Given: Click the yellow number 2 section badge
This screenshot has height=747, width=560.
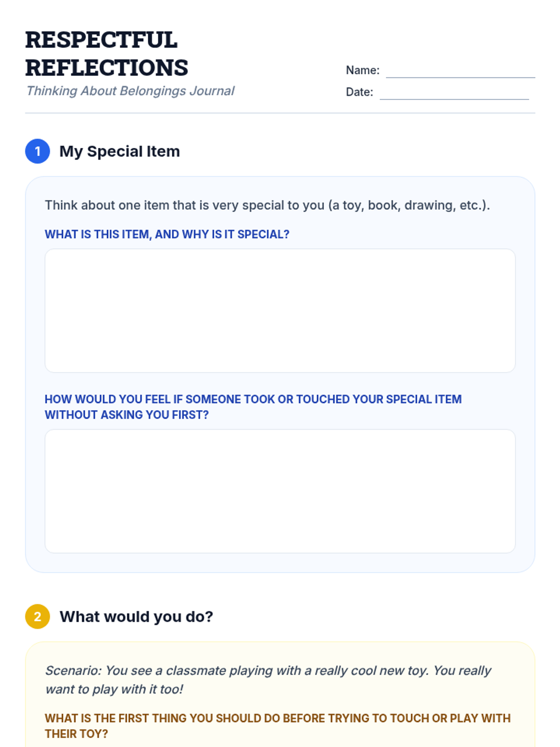Looking at the screenshot, I should [x=37, y=617].
